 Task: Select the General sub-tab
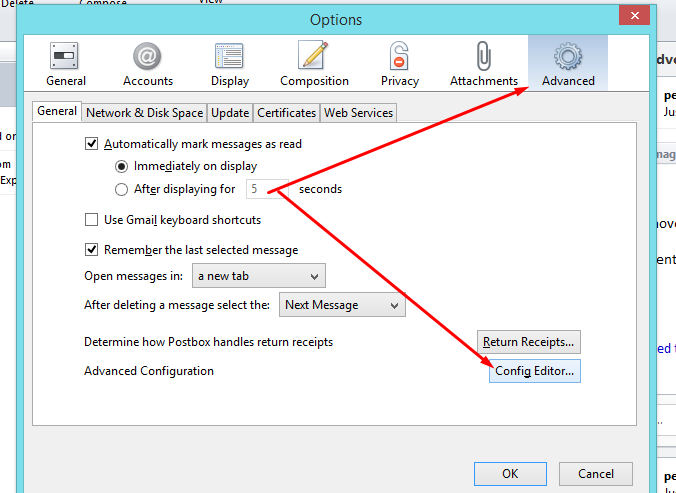[57, 111]
